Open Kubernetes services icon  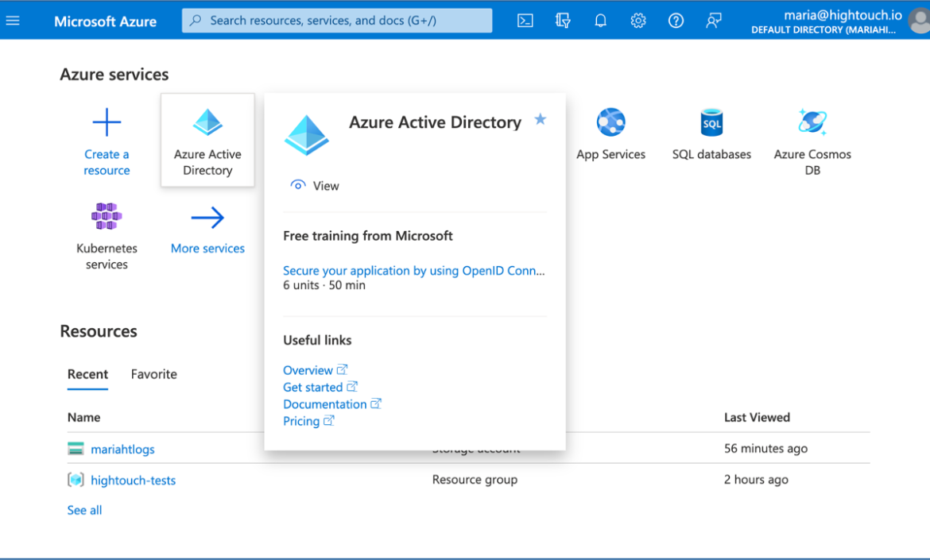pyautogui.click(x=107, y=216)
